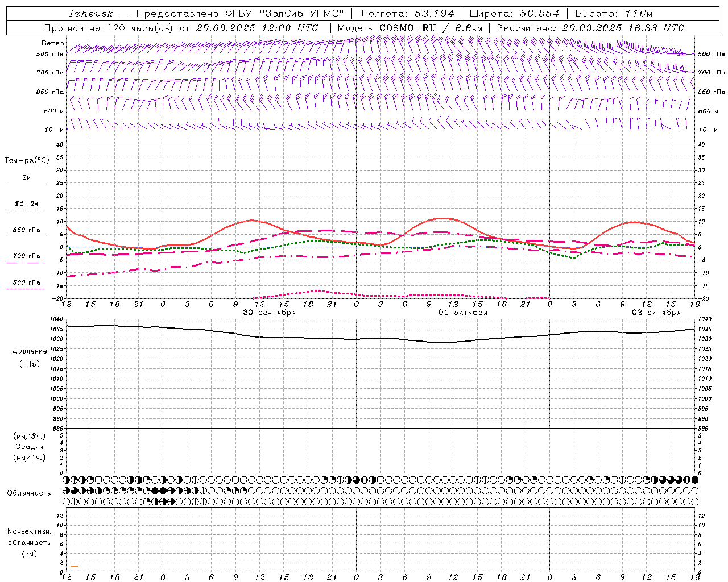Click the '500 гПа' temperature legend entry
The width and height of the screenshot is (728, 582).
click(x=27, y=282)
